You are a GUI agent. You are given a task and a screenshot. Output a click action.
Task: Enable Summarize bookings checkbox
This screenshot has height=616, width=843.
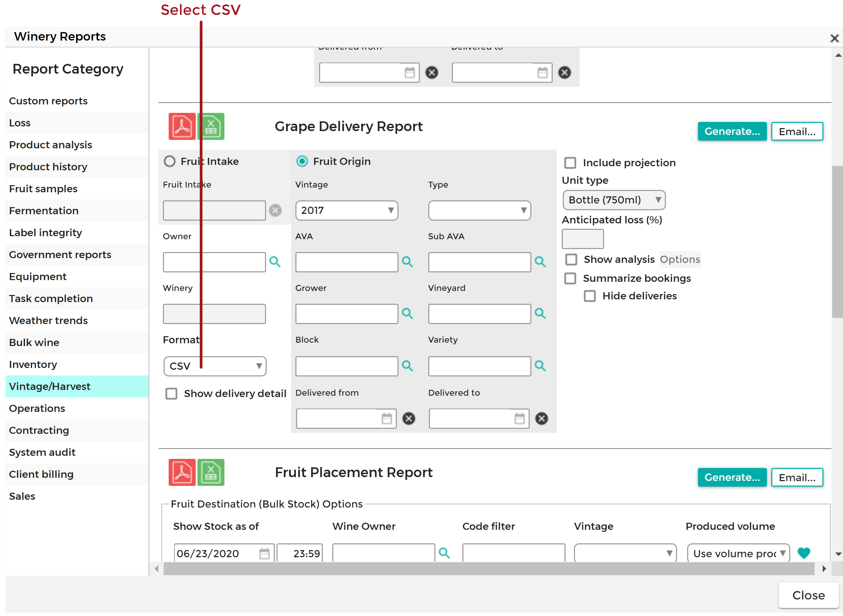coord(570,278)
